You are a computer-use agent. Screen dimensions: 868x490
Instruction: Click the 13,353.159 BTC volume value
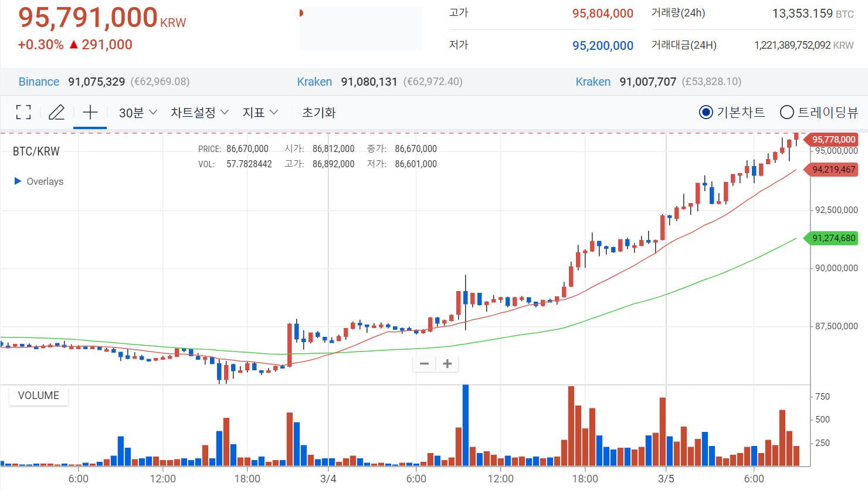click(813, 13)
